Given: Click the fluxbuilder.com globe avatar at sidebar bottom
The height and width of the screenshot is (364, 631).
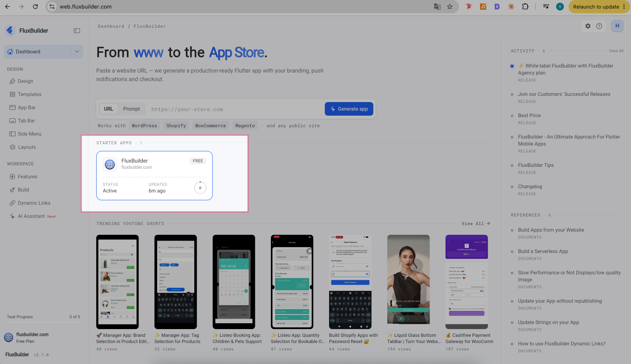Looking at the screenshot, I should click(9, 338).
